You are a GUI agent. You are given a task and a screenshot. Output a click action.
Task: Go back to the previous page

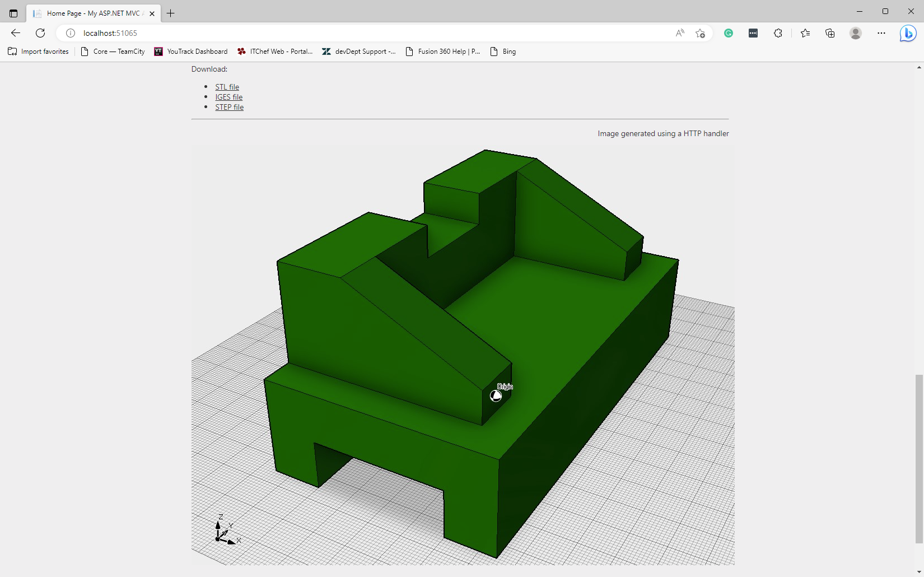pos(15,33)
